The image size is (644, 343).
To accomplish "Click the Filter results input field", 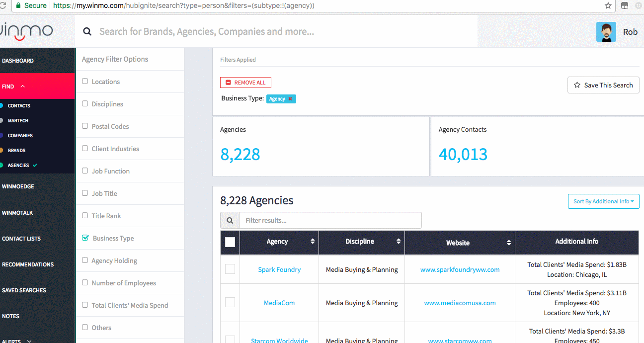I will click(x=330, y=220).
